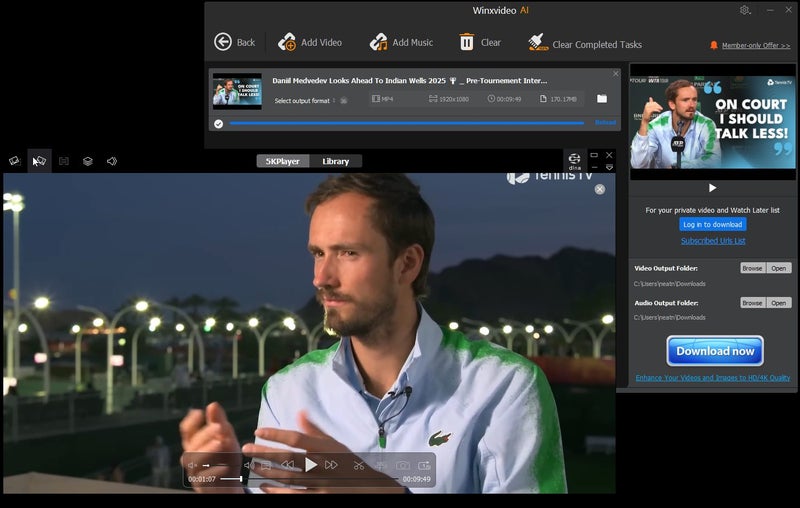Click the download task video thumbnail
Image resolution: width=800 pixels, height=508 pixels.
237,91
